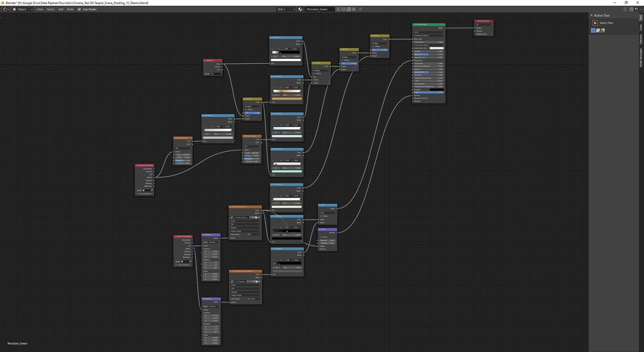Open the Material Output target All dropdown
The width and height of the screenshot is (644, 352).
[x=484, y=24]
